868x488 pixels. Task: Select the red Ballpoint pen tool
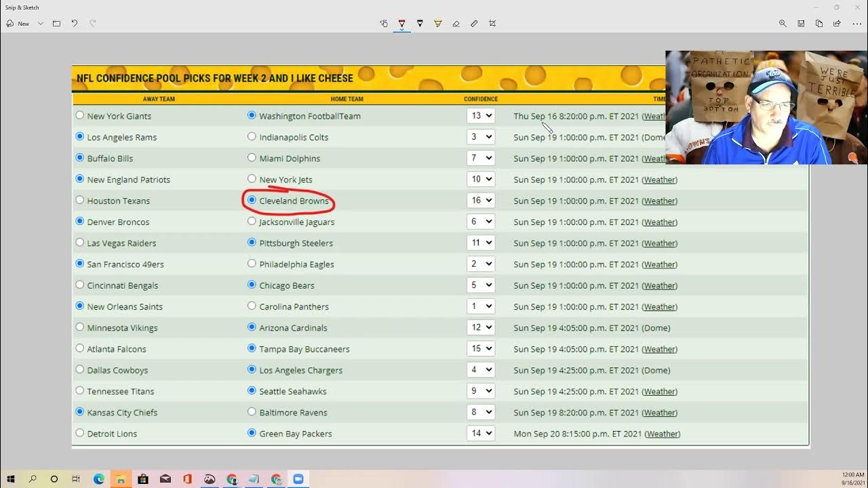click(x=401, y=24)
